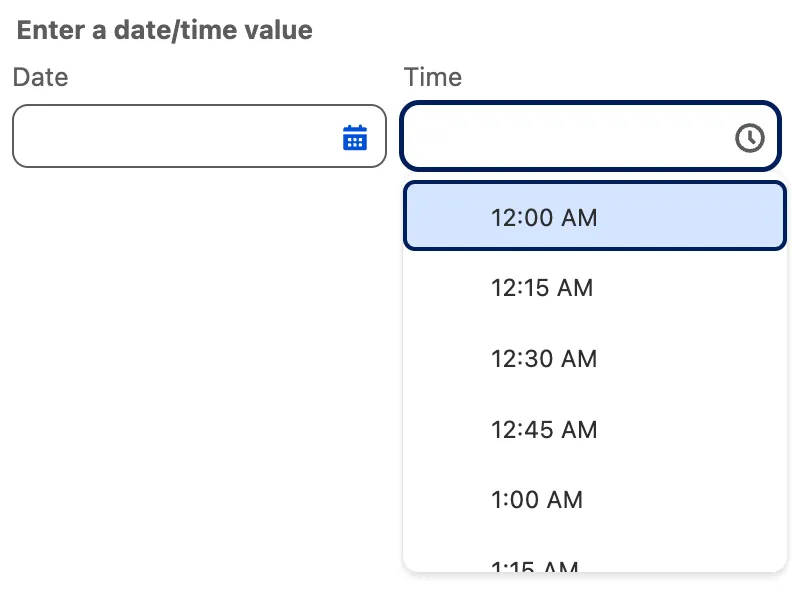810x600 pixels.
Task: Collapse the time list using clock icon
Action: click(750, 137)
